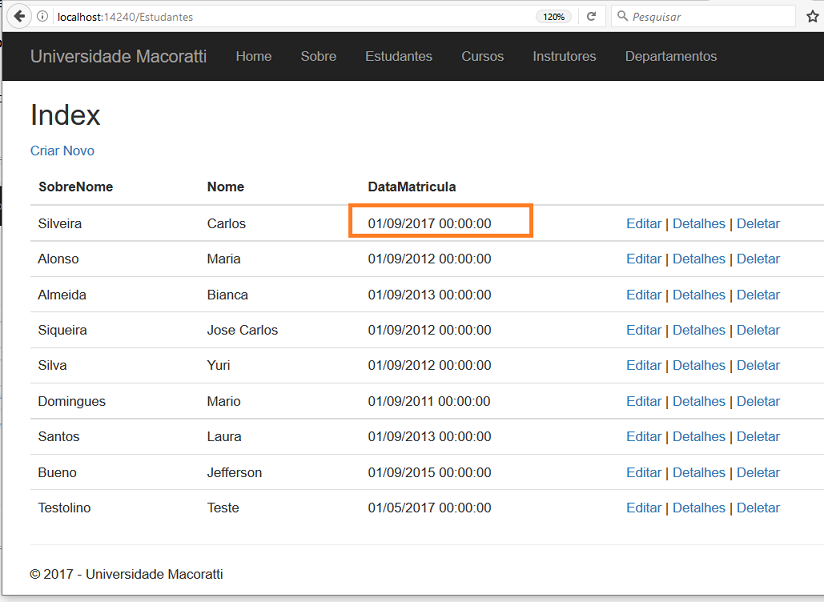
Task: Delete the Siqueira record
Action: click(758, 330)
